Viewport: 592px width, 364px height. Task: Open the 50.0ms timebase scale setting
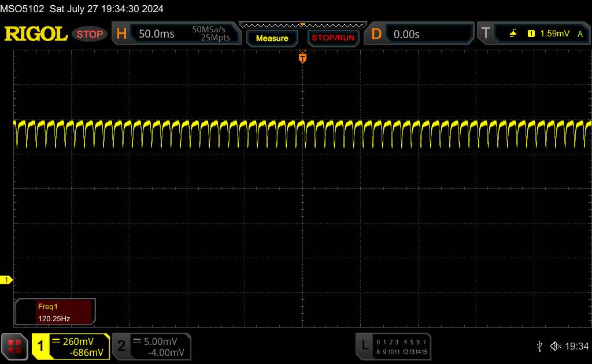coord(157,34)
